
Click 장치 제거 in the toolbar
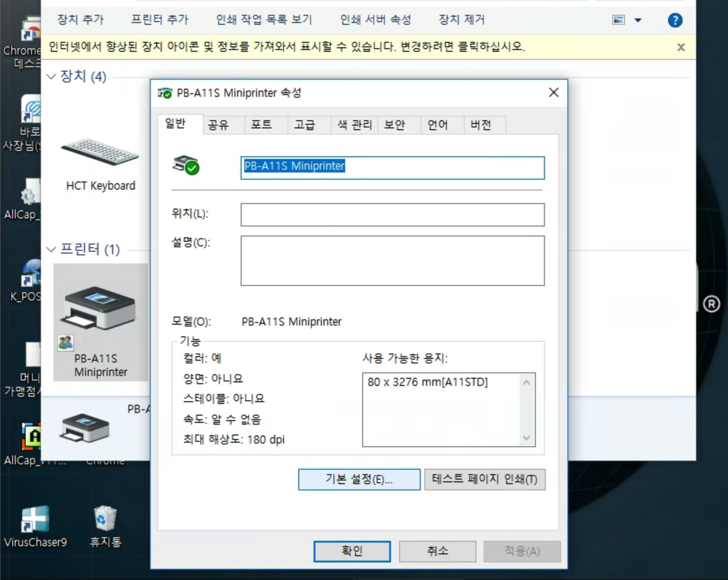click(462, 20)
